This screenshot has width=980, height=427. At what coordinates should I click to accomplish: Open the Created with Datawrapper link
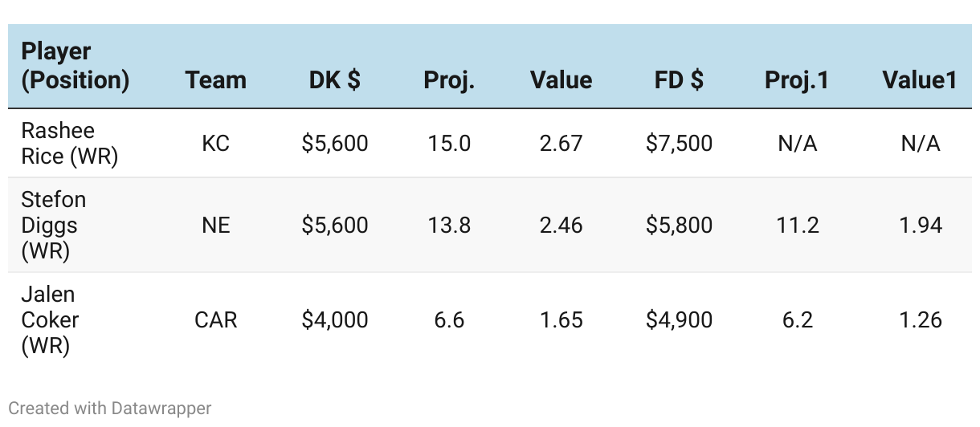coord(110,408)
